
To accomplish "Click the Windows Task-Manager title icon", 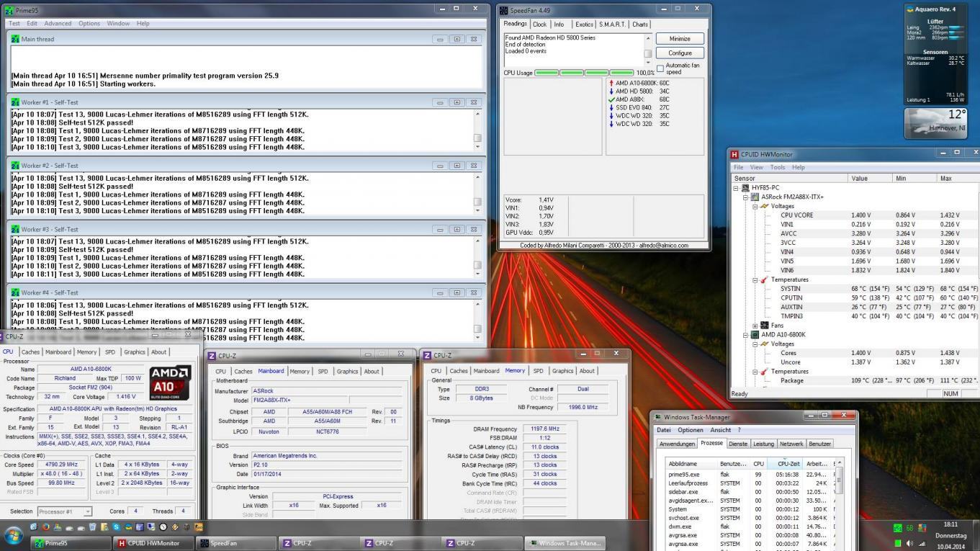I will tap(657, 418).
